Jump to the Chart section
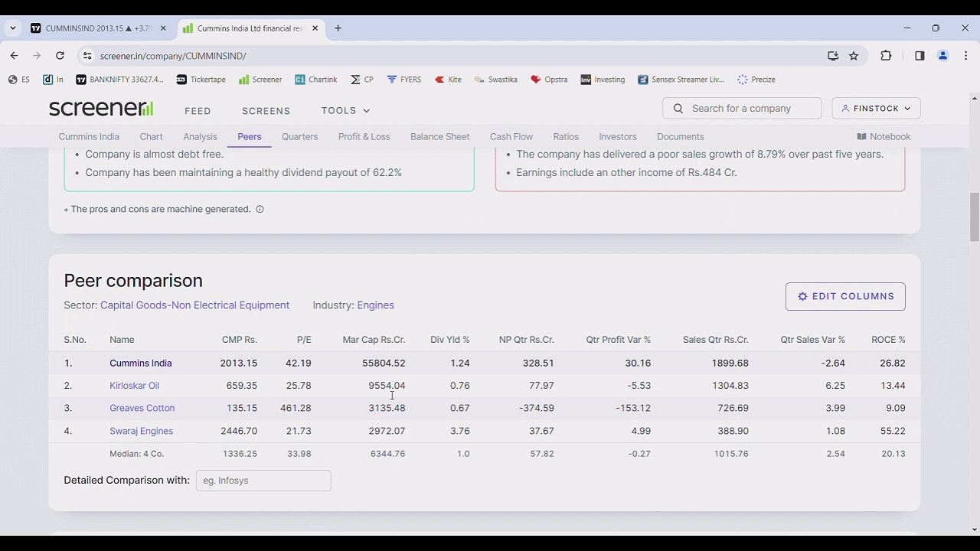The height and width of the screenshot is (551, 980). [152, 136]
